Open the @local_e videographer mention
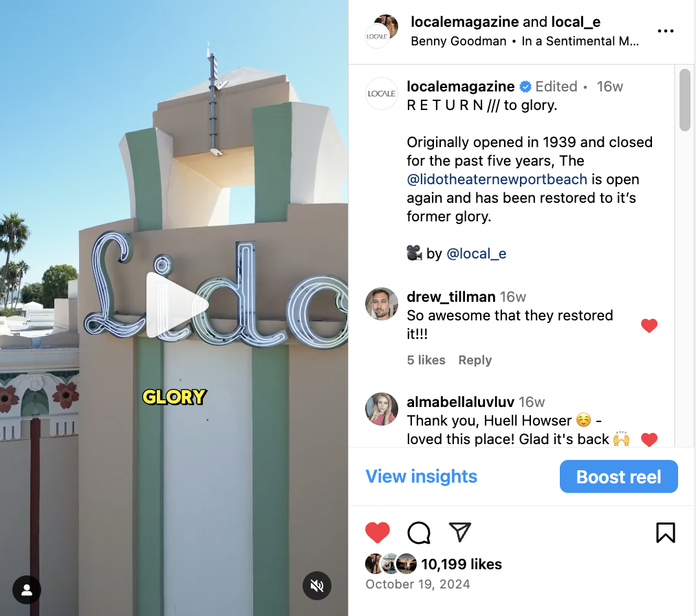The image size is (696, 616). 477,254
